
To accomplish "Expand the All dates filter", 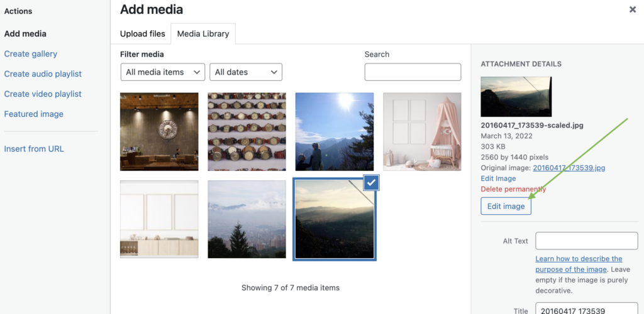I will pos(246,72).
